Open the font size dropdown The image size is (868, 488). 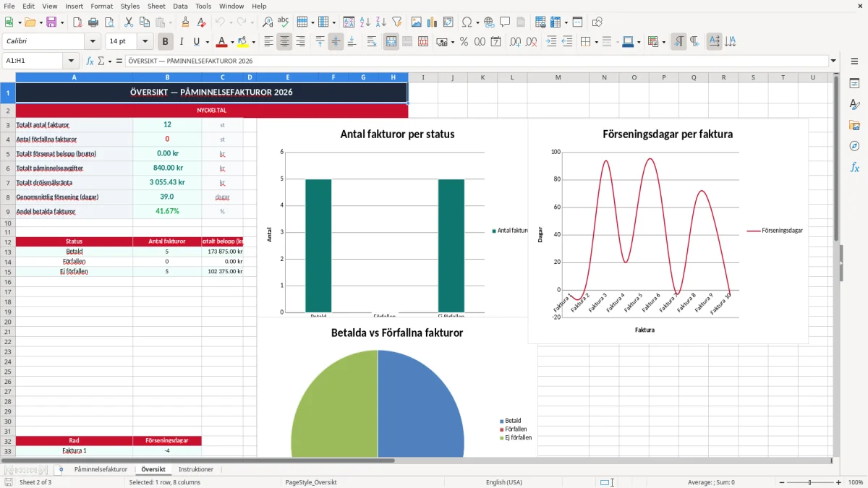point(145,42)
